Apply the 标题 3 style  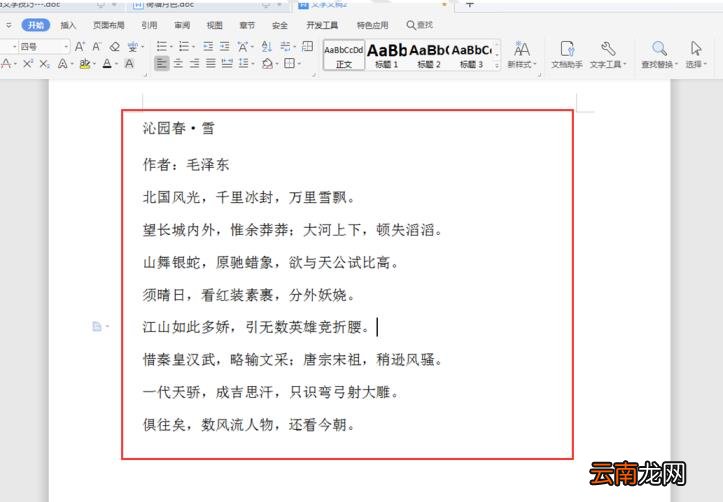pyautogui.click(x=471, y=55)
